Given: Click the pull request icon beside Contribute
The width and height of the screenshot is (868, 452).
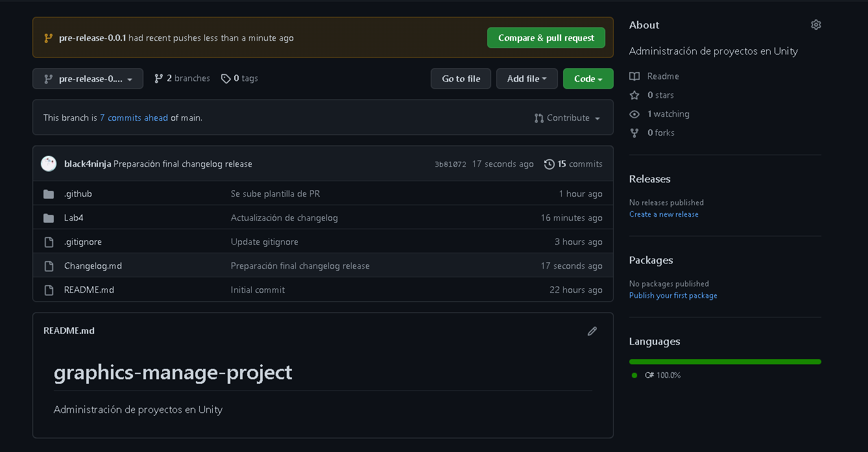Looking at the screenshot, I should click(x=539, y=118).
